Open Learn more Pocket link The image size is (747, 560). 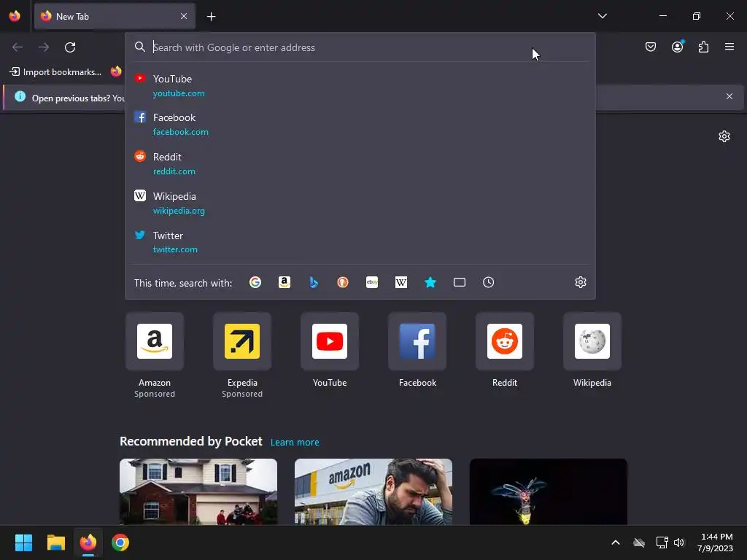click(295, 443)
